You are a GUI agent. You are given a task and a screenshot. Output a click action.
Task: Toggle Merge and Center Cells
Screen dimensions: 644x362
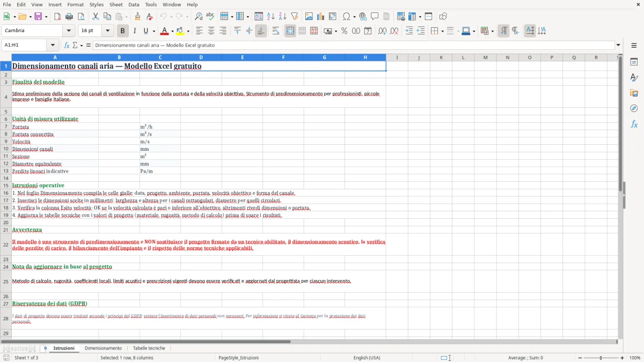[x=290, y=31]
